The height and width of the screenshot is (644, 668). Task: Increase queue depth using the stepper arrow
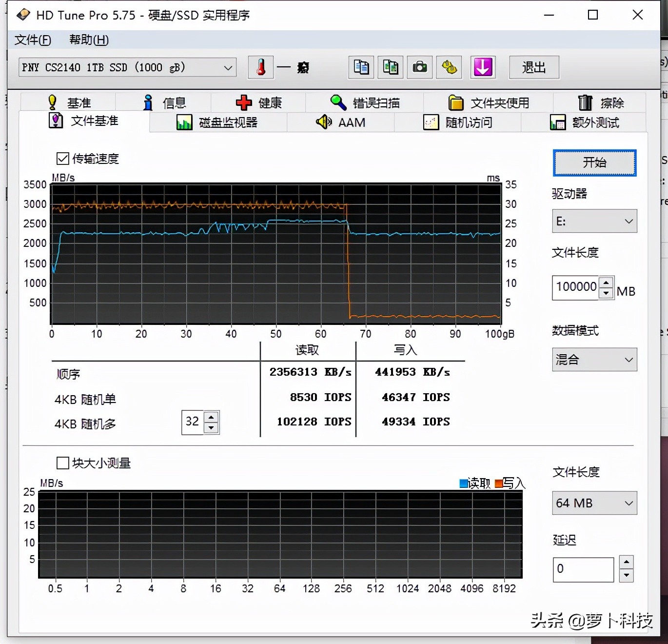click(x=211, y=417)
